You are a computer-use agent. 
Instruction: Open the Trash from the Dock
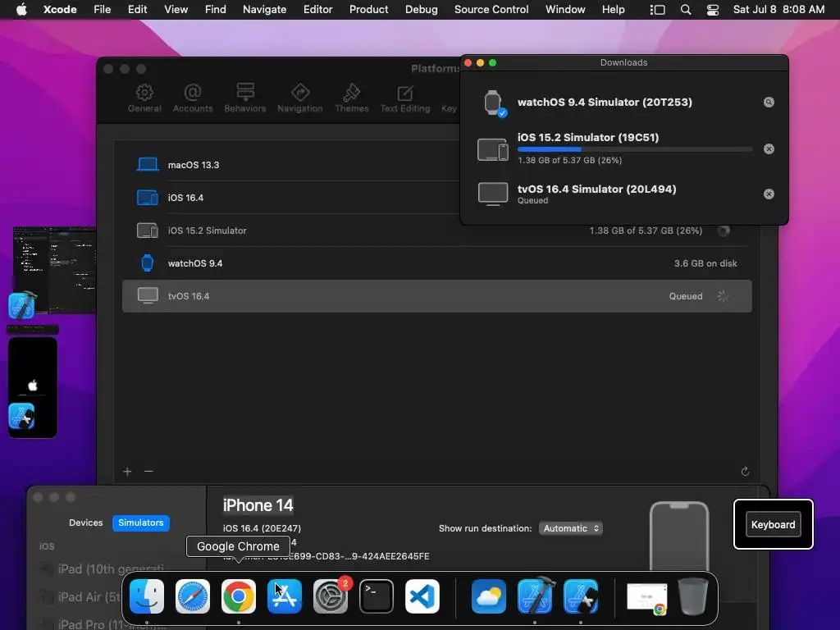click(692, 596)
